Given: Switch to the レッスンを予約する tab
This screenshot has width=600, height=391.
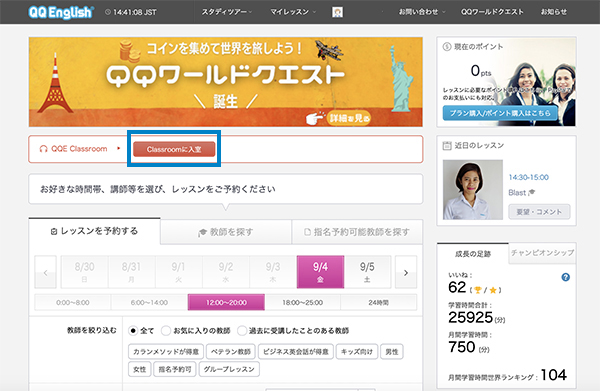Looking at the screenshot, I should click(x=95, y=231).
